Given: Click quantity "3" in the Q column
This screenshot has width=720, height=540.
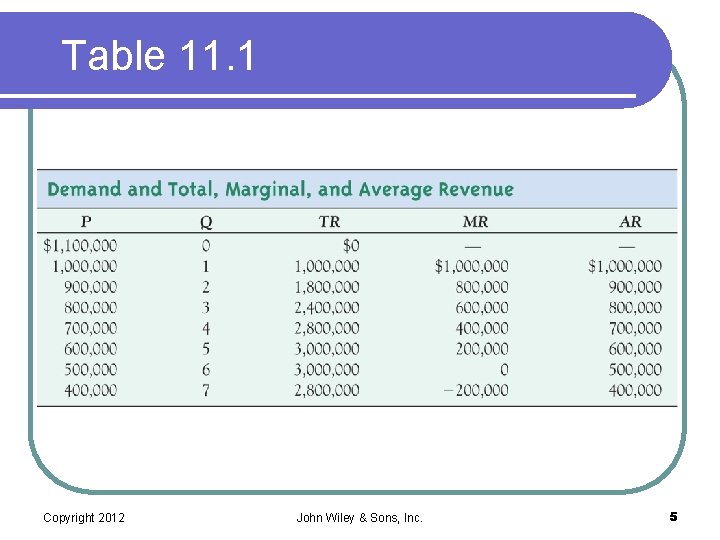Looking at the screenshot, I should coord(206,308).
